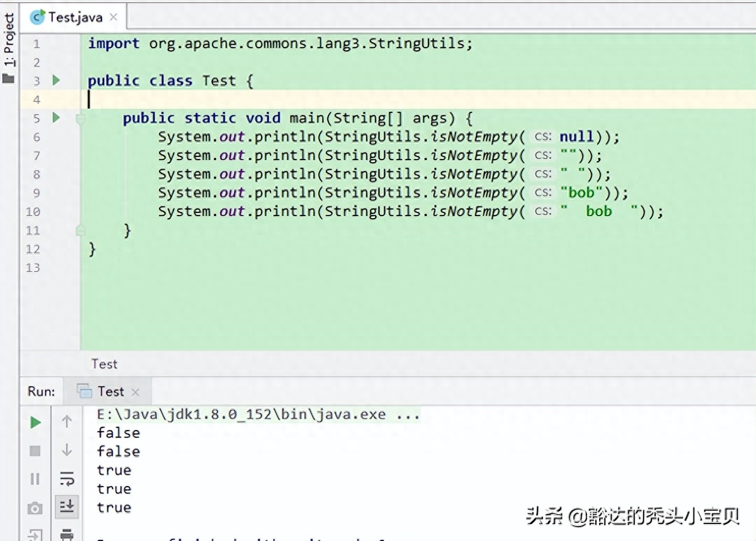Viewport: 756px width, 541px height.
Task: Click the main method signature on line 5
Action: (x=298, y=118)
